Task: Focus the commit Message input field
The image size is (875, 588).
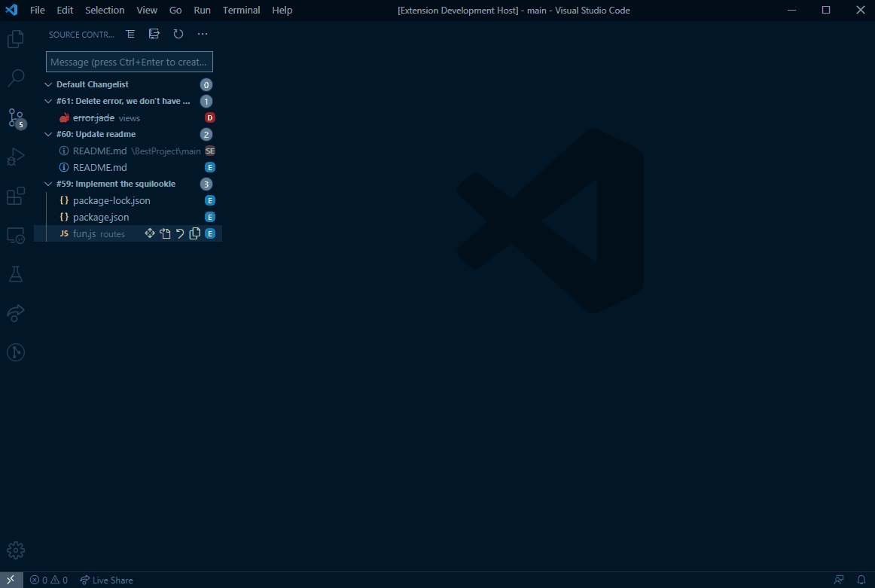Action: (130, 62)
